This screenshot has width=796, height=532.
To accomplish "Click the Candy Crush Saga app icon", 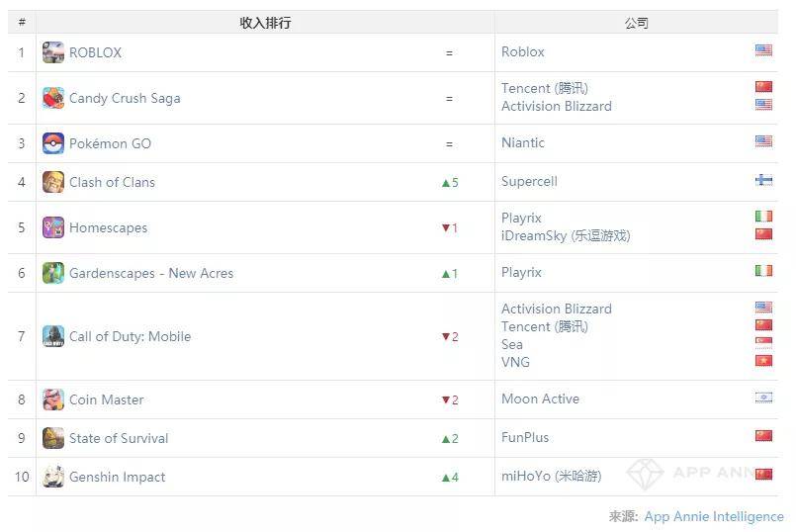I will [x=53, y=98].
